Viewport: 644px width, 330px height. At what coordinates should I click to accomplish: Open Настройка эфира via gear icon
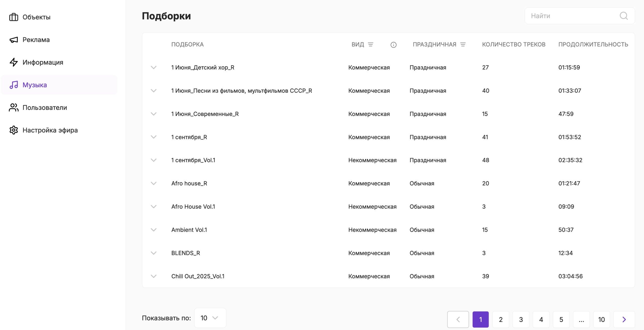(13, 130)
